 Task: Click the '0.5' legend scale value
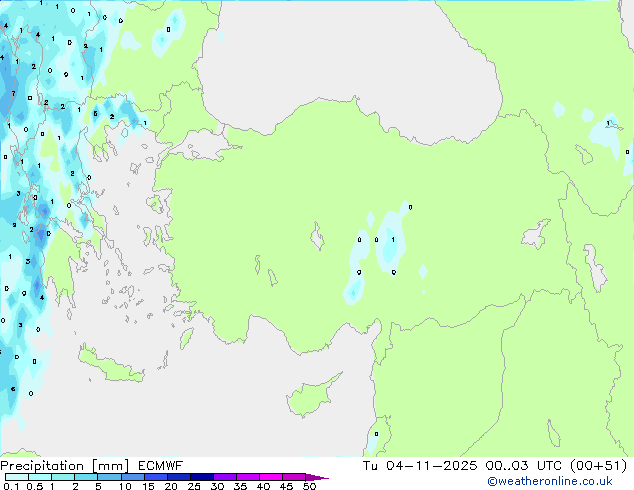point(35,486)
